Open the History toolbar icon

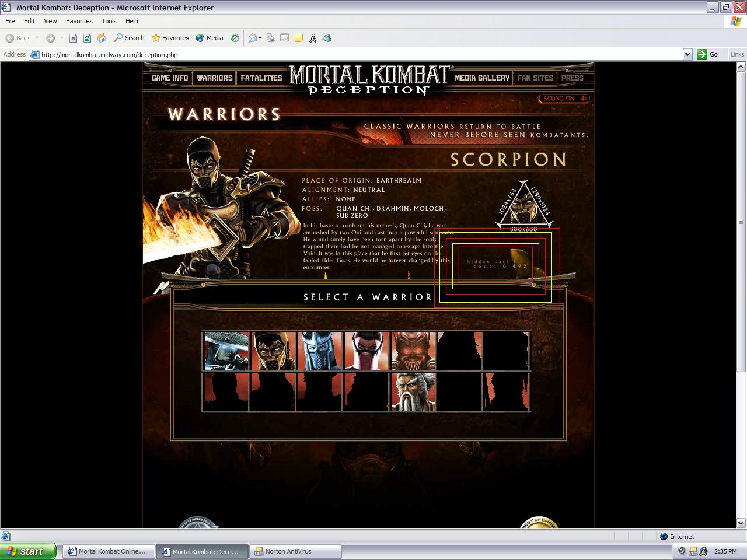[x=235, y=38]
